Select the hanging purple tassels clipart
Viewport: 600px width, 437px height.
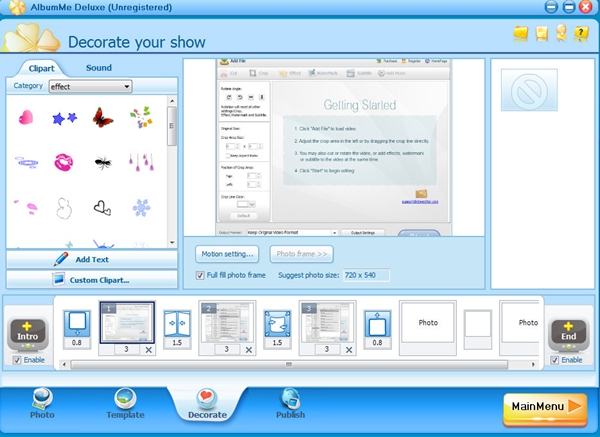click(141, 162)
